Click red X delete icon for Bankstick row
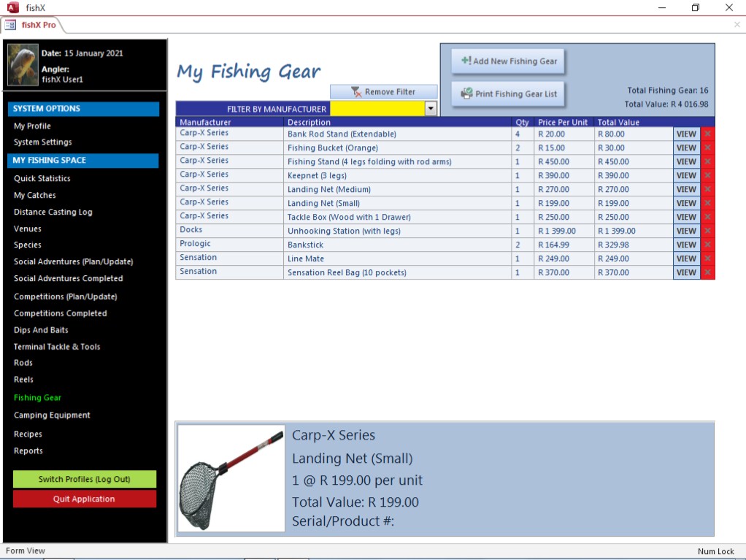The image size is (746, 560). pos(707,245)
